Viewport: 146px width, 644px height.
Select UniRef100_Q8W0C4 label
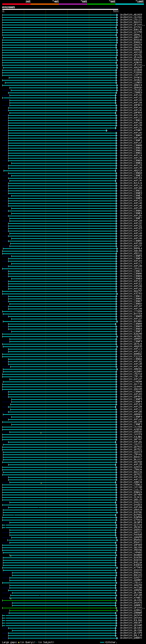tap(131, 85)
